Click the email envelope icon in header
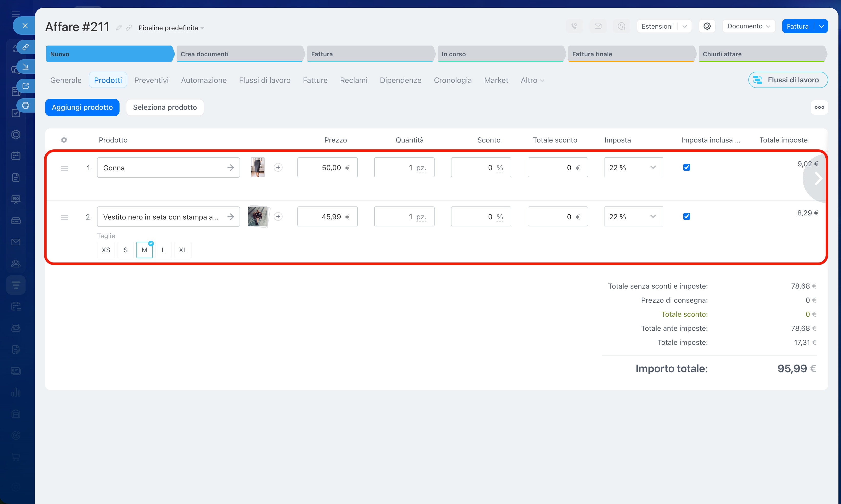 tap(598, 26)
